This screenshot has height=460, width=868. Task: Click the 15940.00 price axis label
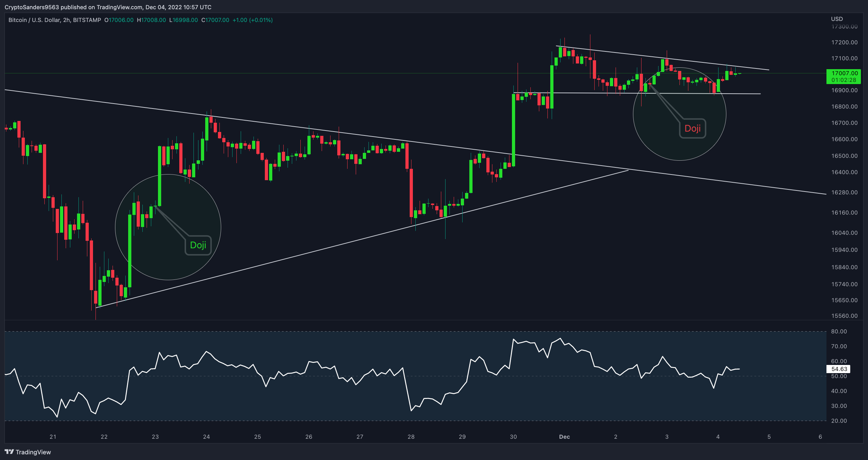coord(844,250)
